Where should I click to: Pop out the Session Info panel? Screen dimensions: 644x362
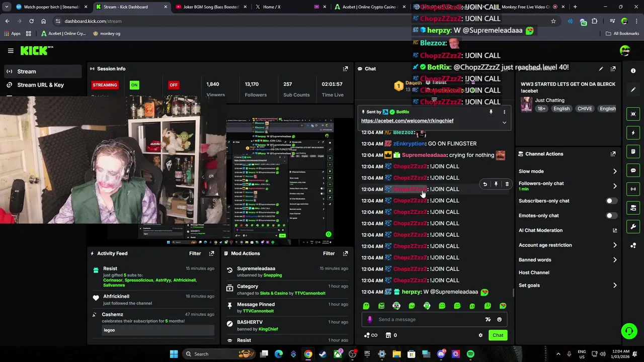(x=345, y=69)
